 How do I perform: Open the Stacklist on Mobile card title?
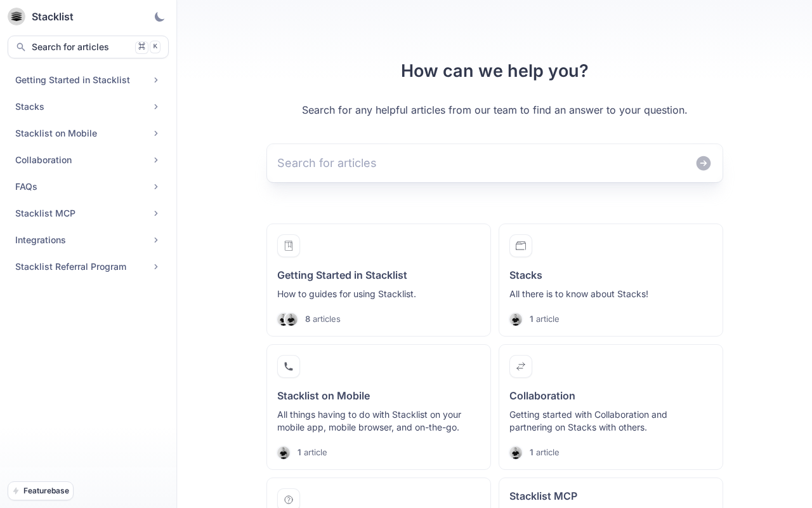(324, 396)
